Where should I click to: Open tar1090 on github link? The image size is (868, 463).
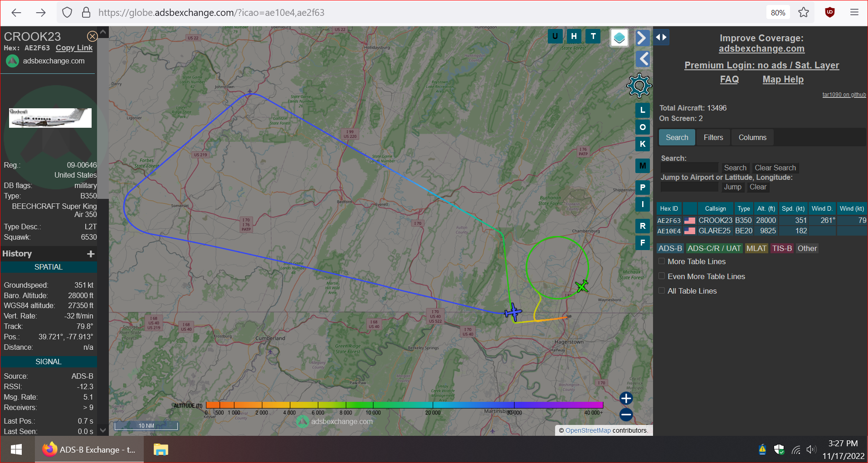point(844,95)
